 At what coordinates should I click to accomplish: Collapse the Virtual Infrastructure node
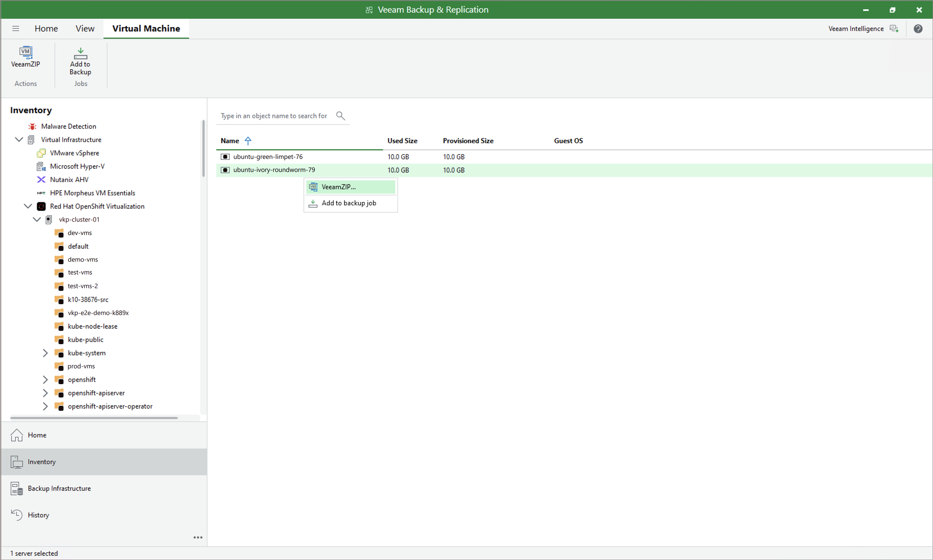[x=19, y=140]
